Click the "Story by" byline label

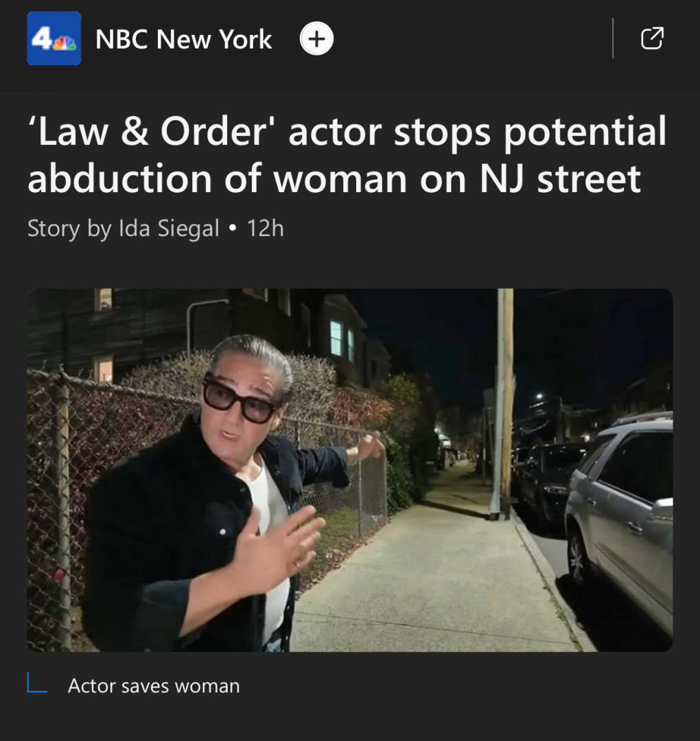69,228
